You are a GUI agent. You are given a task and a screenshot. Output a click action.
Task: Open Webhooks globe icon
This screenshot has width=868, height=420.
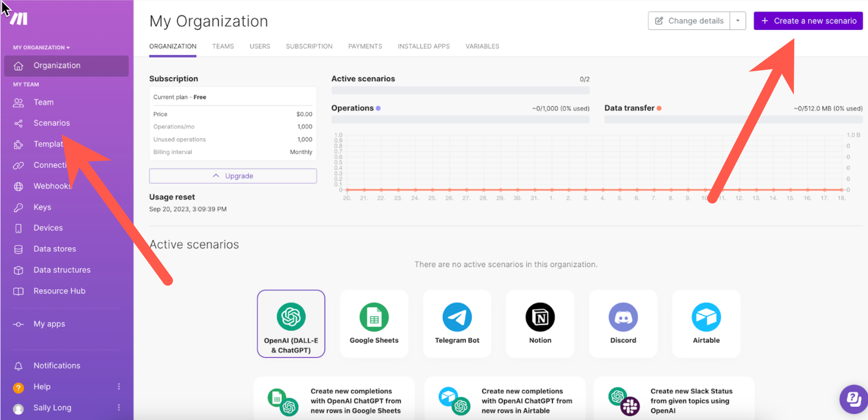18,187
